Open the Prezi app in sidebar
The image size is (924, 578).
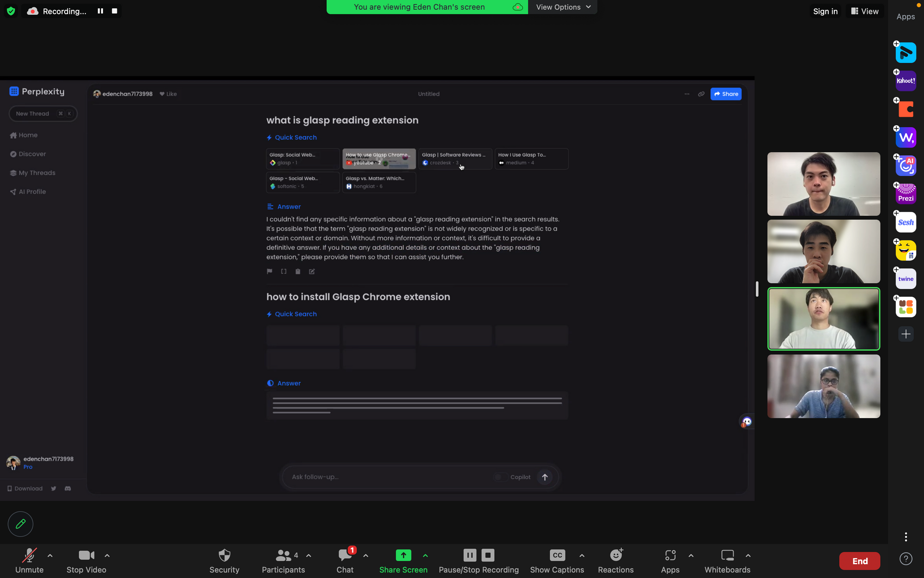(x=906, y=194)
